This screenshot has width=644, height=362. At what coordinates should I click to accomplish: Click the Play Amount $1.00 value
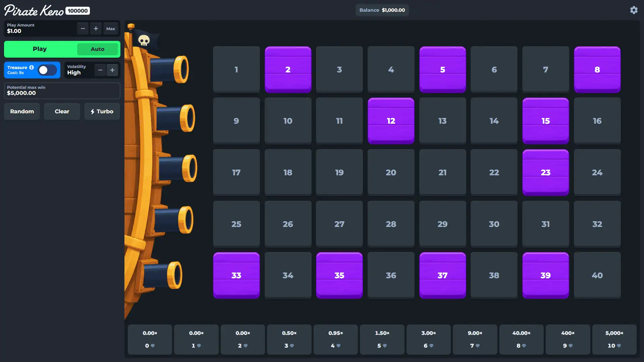pos(14,31)
